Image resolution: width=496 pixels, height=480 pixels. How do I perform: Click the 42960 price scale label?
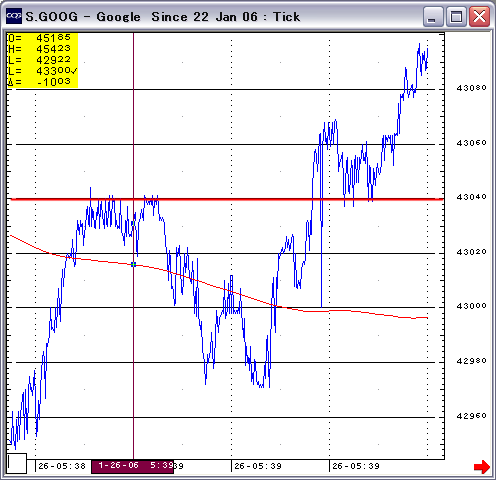click(x=471, y=416)
